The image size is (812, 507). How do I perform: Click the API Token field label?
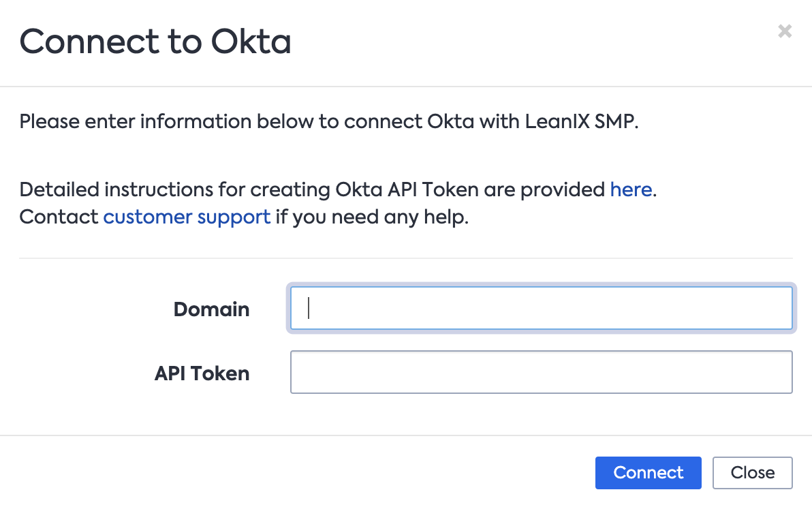click(202, 373)
